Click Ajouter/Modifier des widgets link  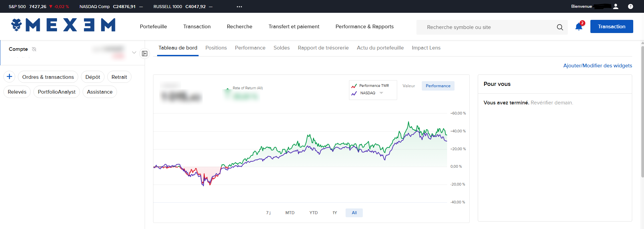click(597, 66)
